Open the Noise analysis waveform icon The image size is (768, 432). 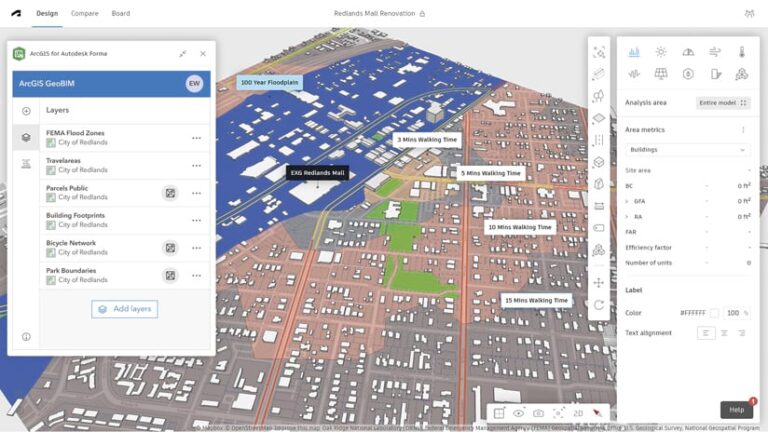[x=634, y=74]
